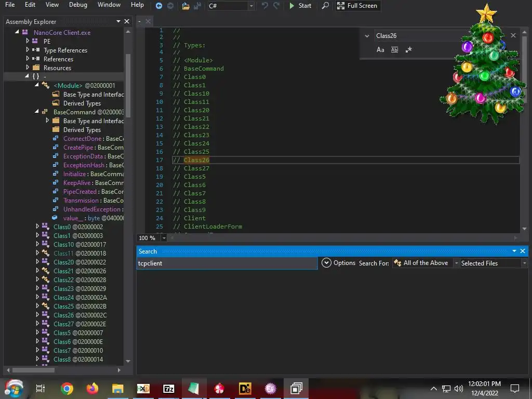Viewport: 532px width, 399px height.
Task: Open 7-Zip from the taskbar
Action: pos(169,389)
